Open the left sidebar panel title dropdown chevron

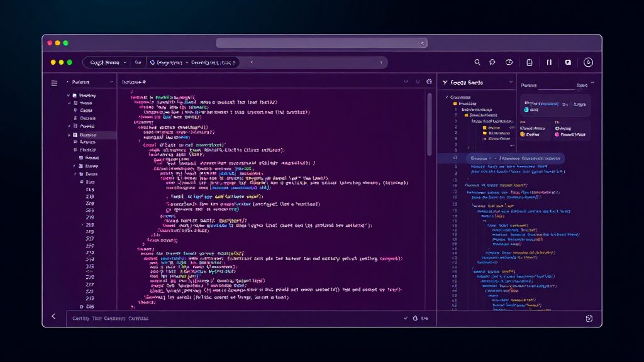click(111, 82)
